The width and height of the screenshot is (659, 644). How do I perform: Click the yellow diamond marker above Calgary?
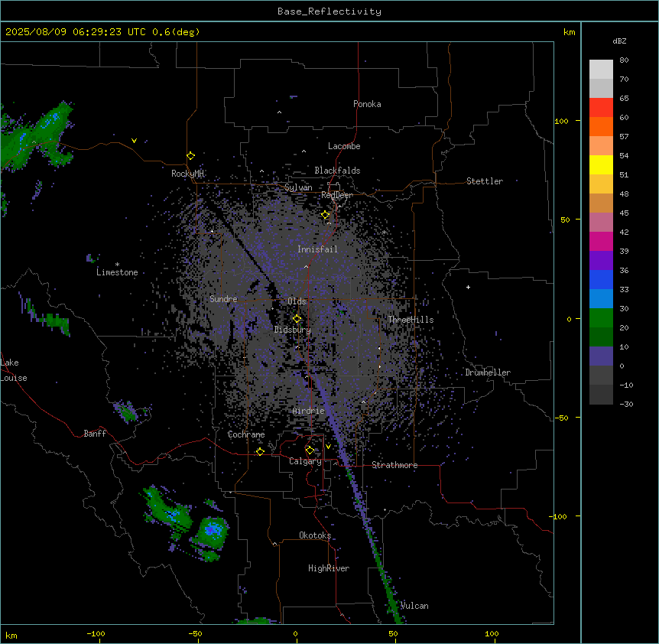[310, 450]
